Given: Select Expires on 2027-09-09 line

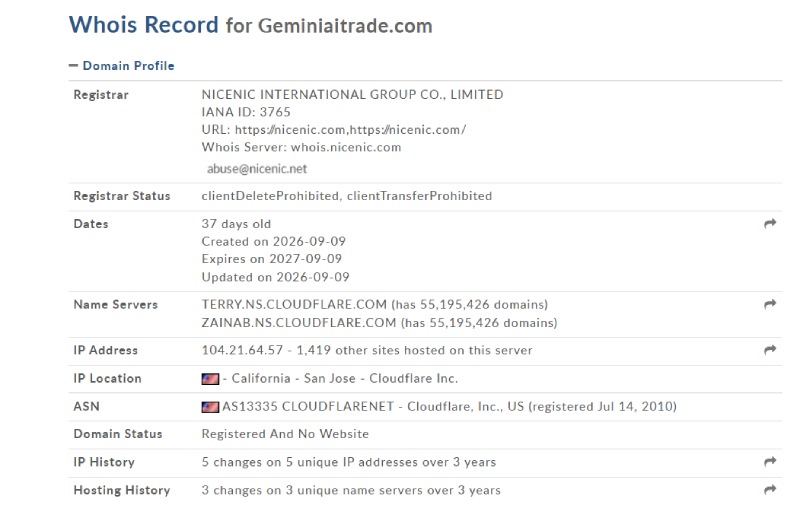Looking at the screenshot, I should click(271, 259).
